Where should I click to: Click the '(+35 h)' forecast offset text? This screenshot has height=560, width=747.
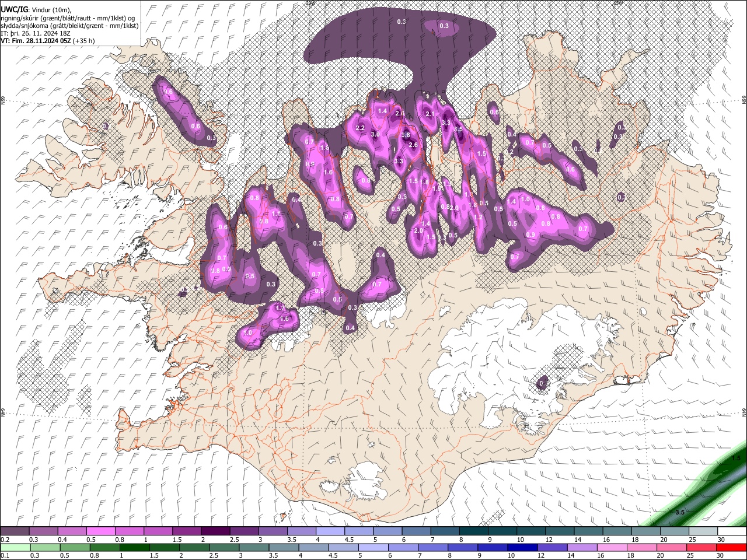tap(84, 41)
